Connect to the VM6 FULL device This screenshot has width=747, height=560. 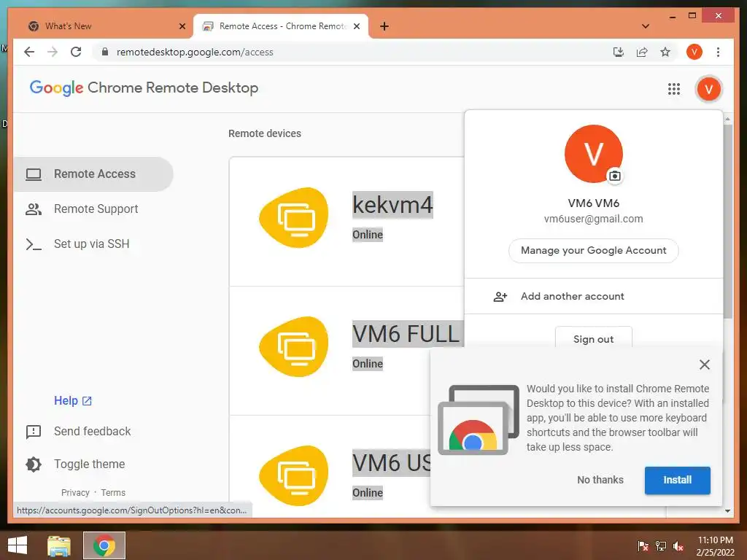[406, 334]
